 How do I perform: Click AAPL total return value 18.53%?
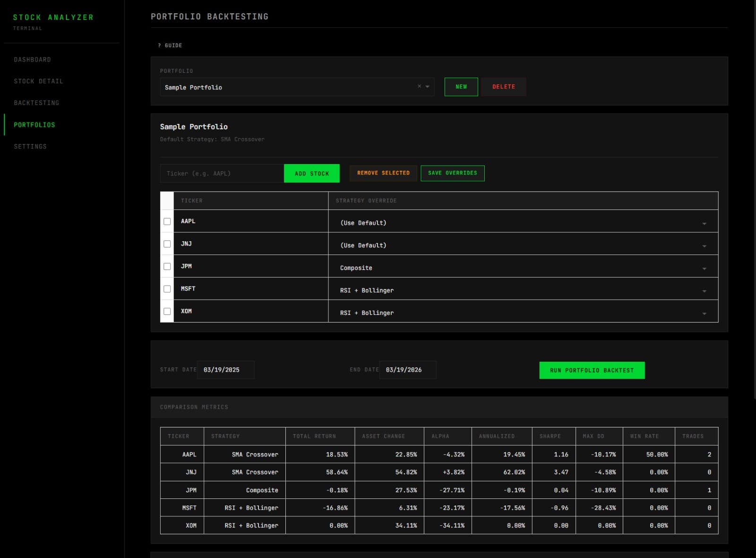point(337,454)
